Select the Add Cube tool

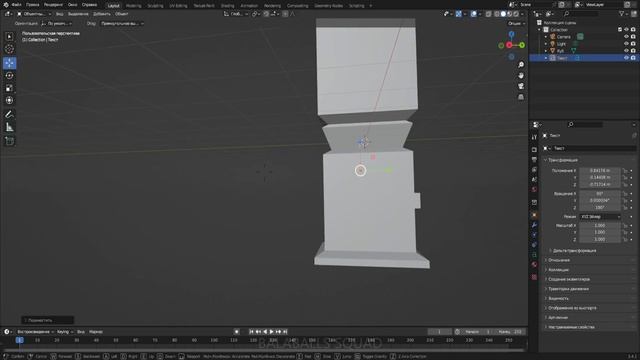point(9,141)
